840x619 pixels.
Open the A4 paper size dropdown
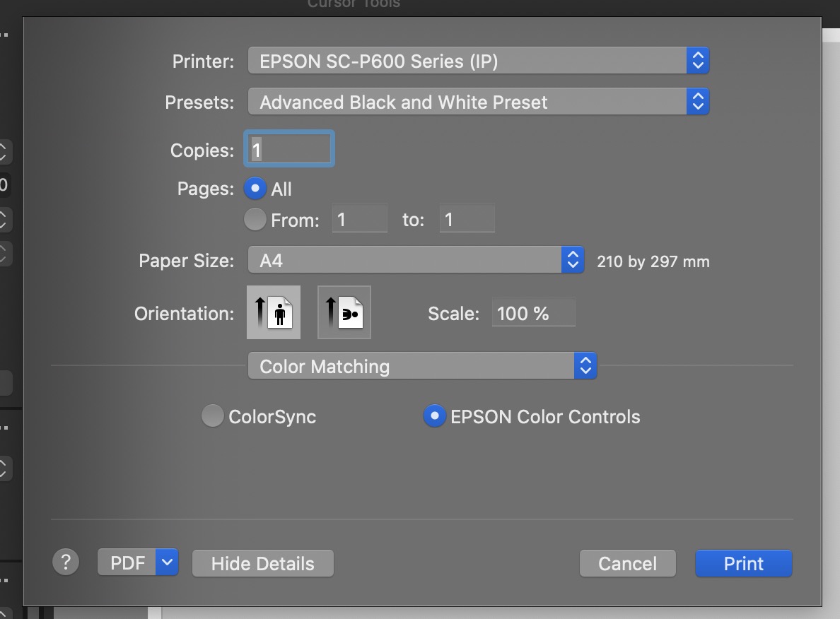[405, 261]
